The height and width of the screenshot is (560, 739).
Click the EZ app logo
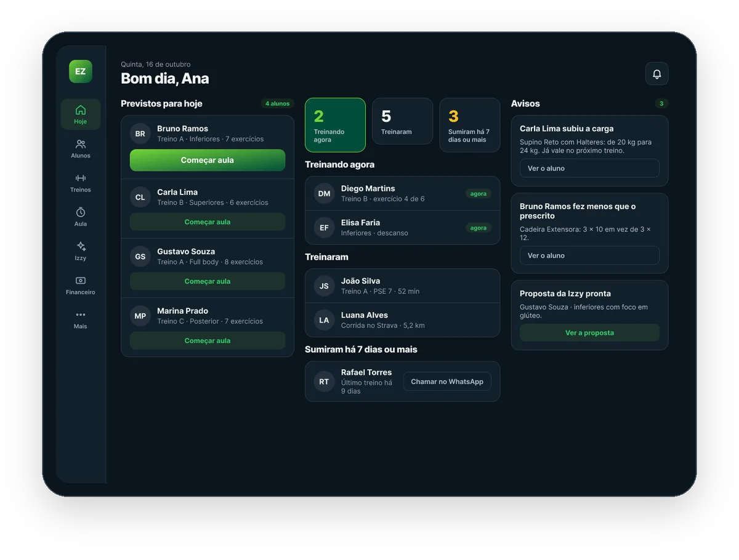[x=80, y=71]
